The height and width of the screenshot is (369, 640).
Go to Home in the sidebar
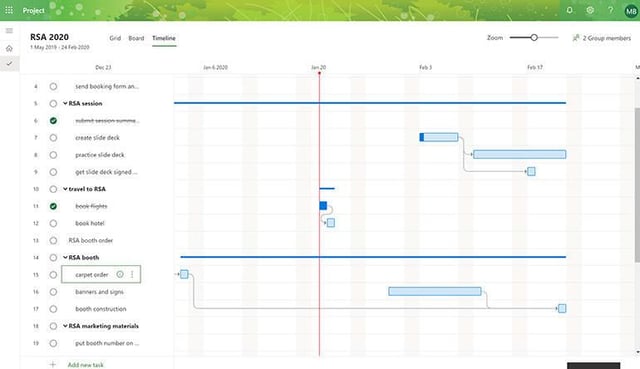9,48
